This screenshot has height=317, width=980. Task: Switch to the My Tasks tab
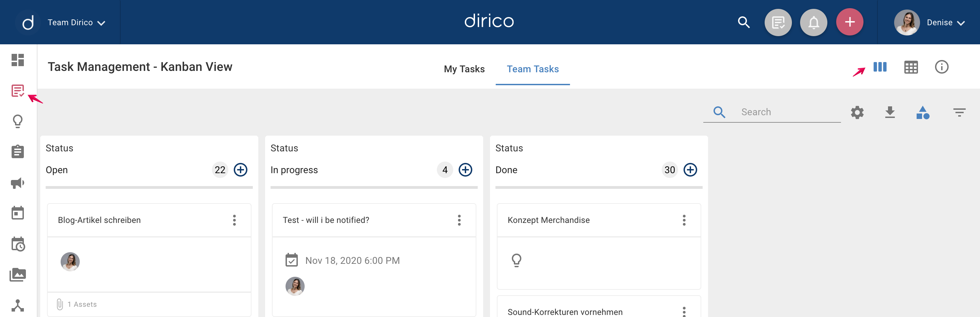464,69
